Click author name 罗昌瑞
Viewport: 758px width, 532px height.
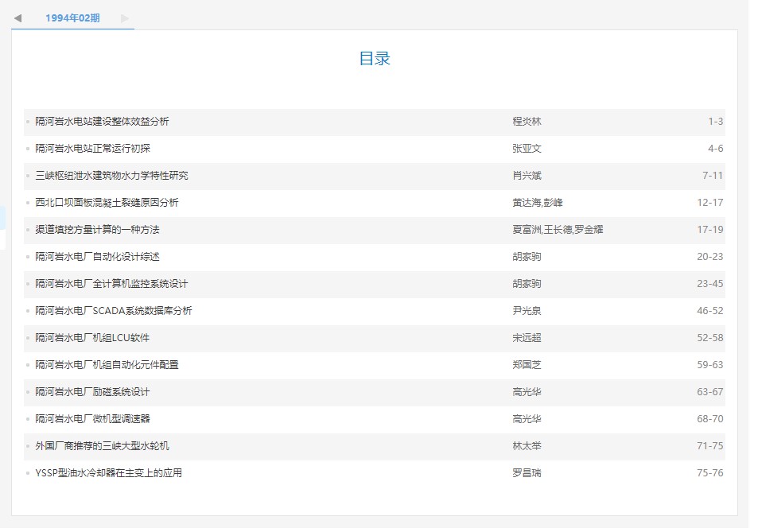(x=527, y=473)
